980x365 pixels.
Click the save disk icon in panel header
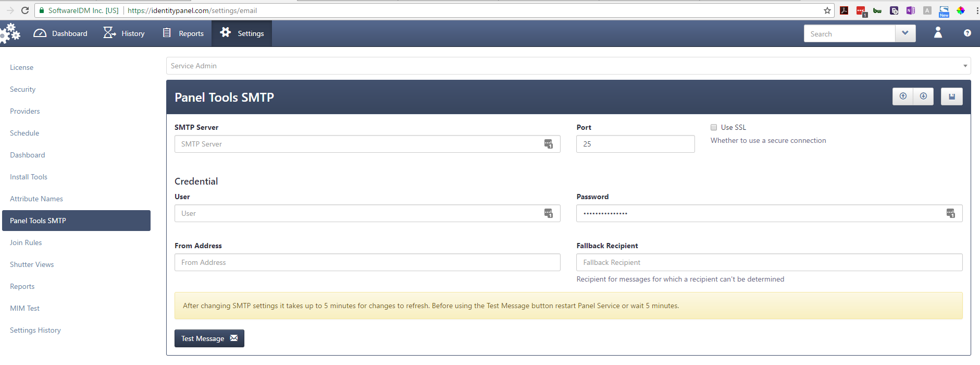pos(952,96)
